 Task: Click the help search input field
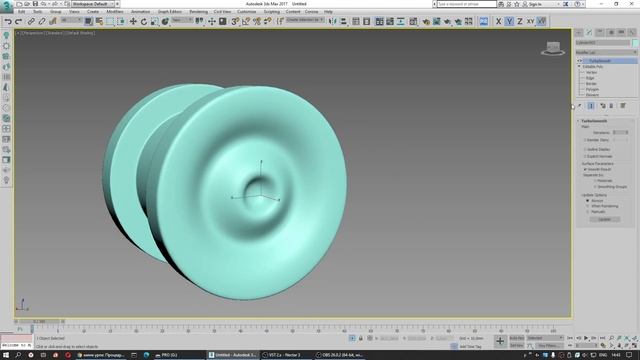pos(467,4)
